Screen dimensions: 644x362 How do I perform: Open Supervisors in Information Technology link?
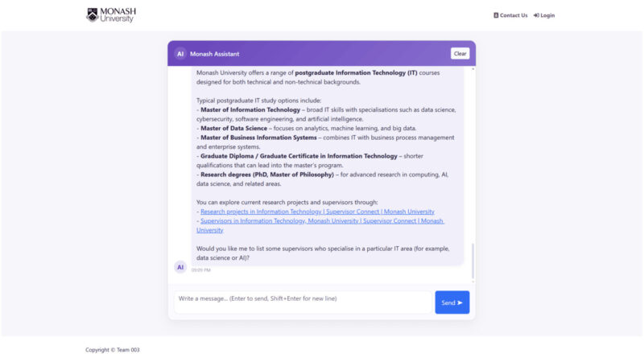(x=322, y=220)
